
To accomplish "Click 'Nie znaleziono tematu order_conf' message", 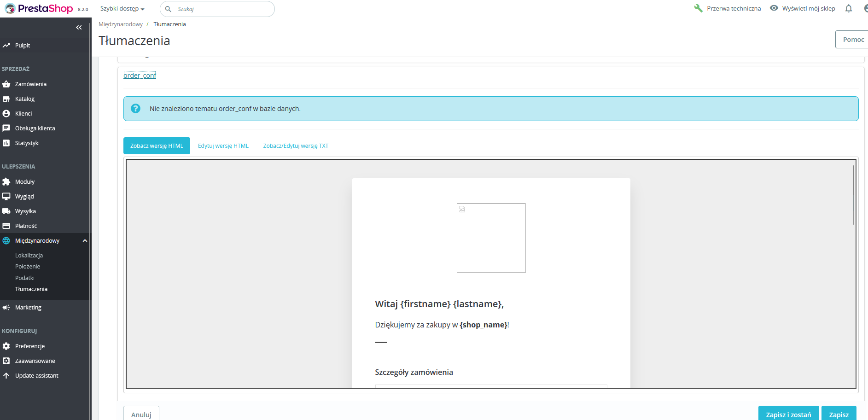I will pyautogui.click(x=225, y=109).
